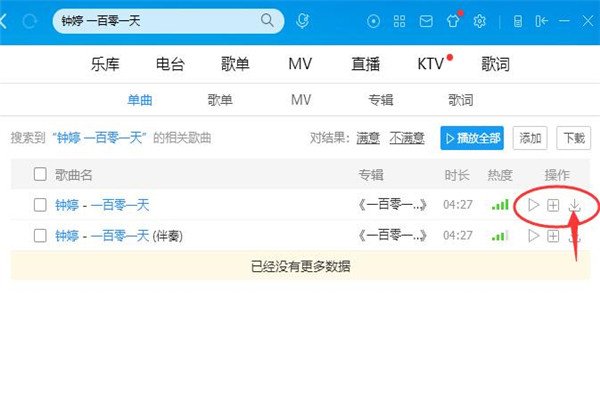This screenshot has height=400, width=600.
Task: Open the main MV tab
Action: point(300,64)
